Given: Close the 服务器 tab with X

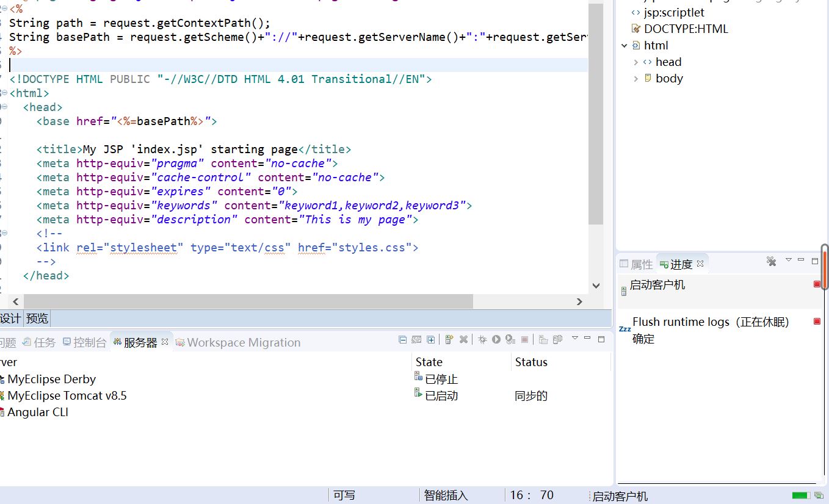Looking at the screenshot, I should (x=164, y=342).
